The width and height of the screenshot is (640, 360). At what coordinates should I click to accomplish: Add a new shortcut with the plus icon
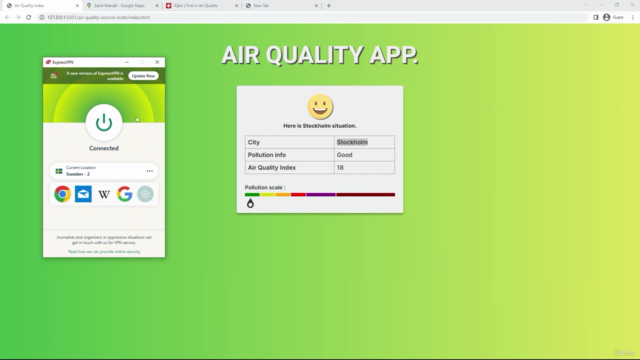click(x=145, y=194)
